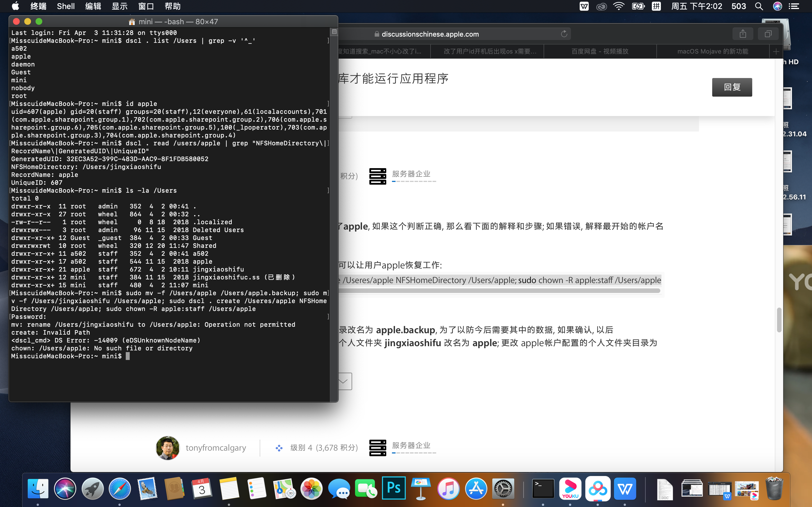
Task: Switch to the 百度网盘 - 视频播放 tab
Action: tap(600, 51)
